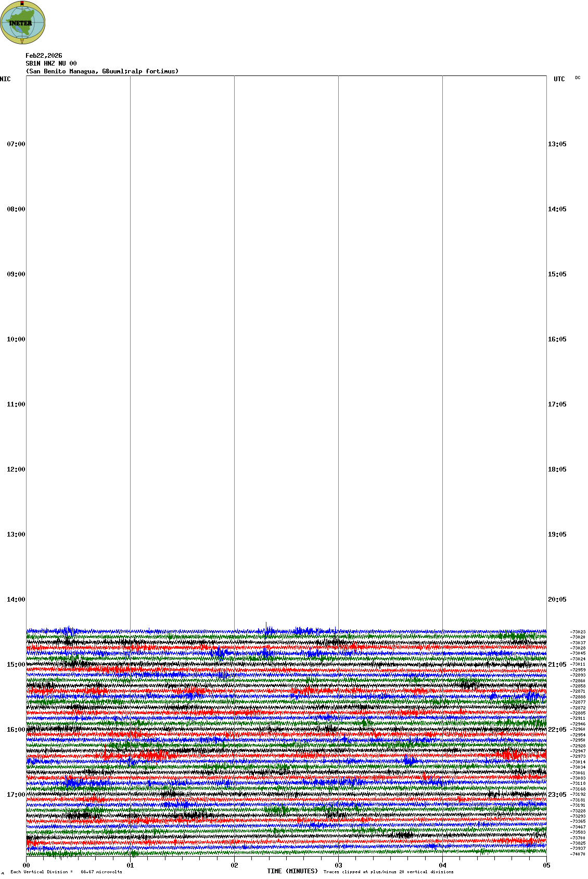Click the 23:05 UTC time label
Screen dimensions: 588x879
coord(557,795)
